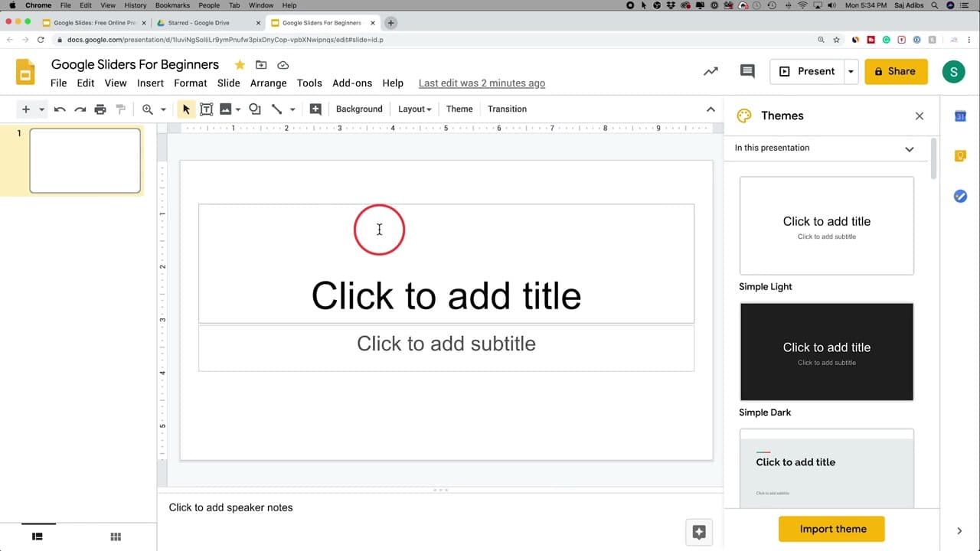The image size is (980, 551).
Task: Open the line type dropdown arrow
Action: pyautogui.click(x=292, y=109)
